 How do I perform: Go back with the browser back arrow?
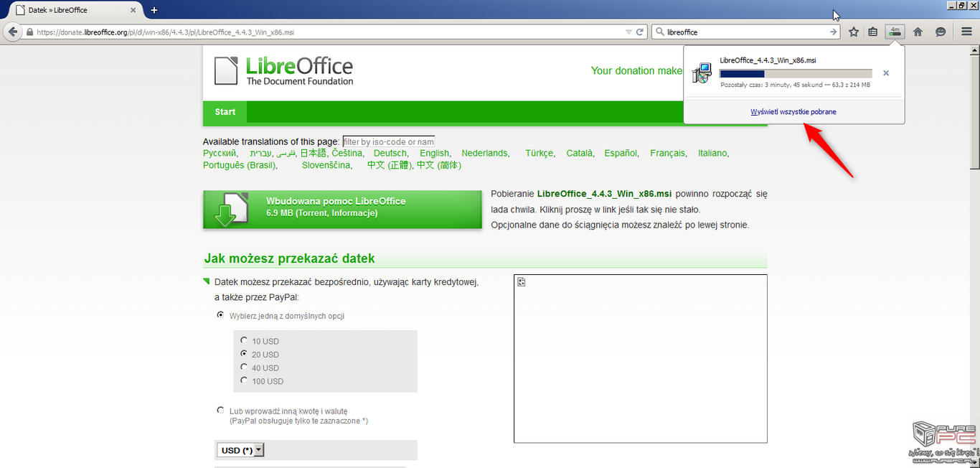tap(12, 32)
